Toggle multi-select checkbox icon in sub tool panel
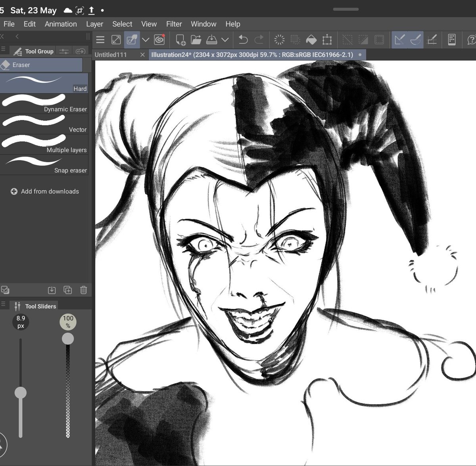Image resolution: width=476 pixels, height=466 pixels. click(x=5, y=290)
